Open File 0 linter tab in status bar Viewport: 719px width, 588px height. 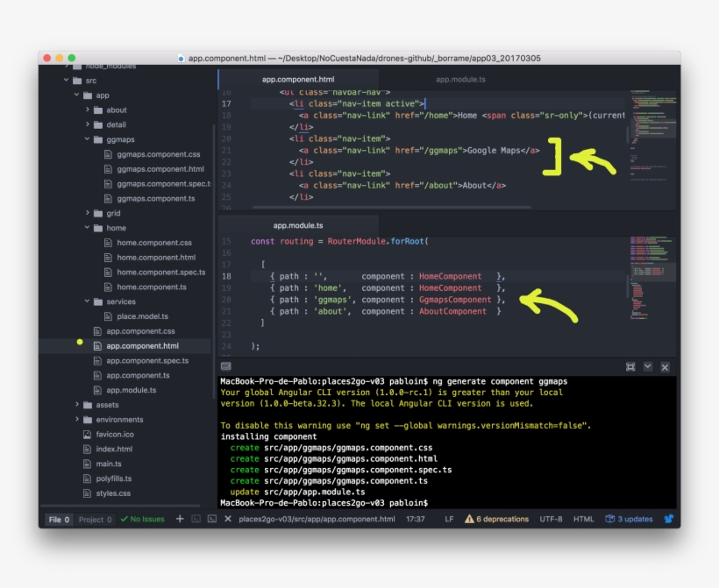59,520
